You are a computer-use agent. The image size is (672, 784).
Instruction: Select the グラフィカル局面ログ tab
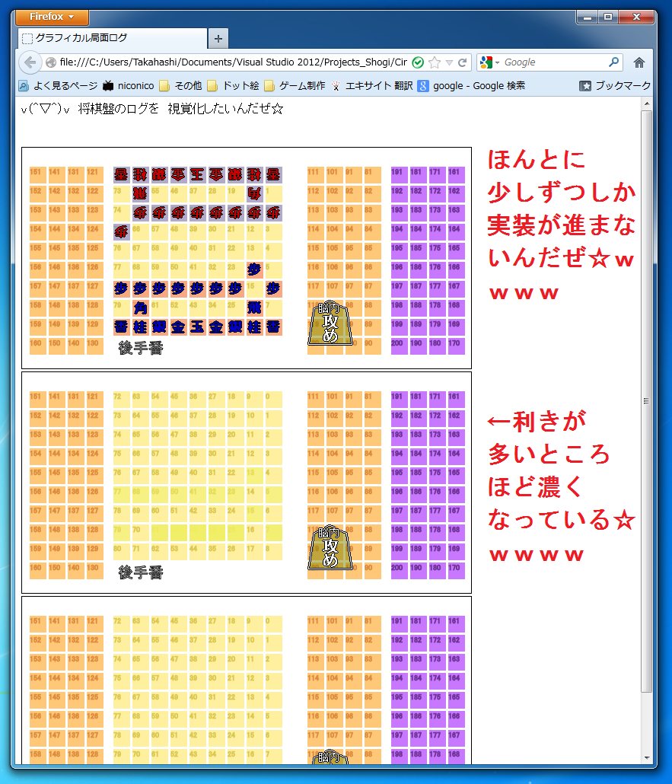click(113, 38)
